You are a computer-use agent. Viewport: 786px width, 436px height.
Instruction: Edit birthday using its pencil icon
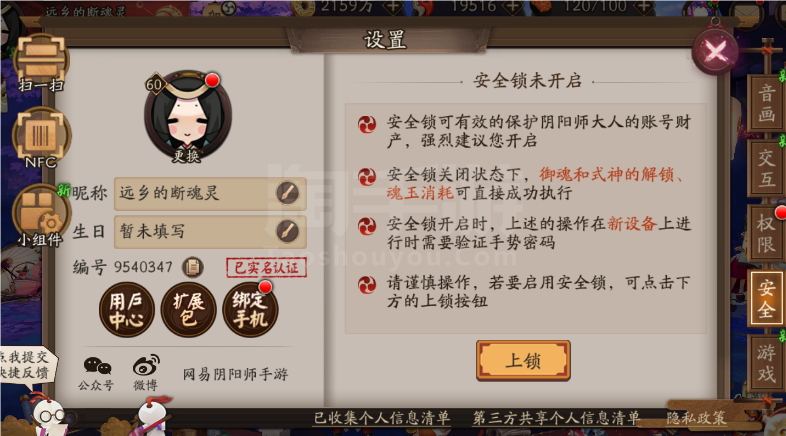[288, 231]
